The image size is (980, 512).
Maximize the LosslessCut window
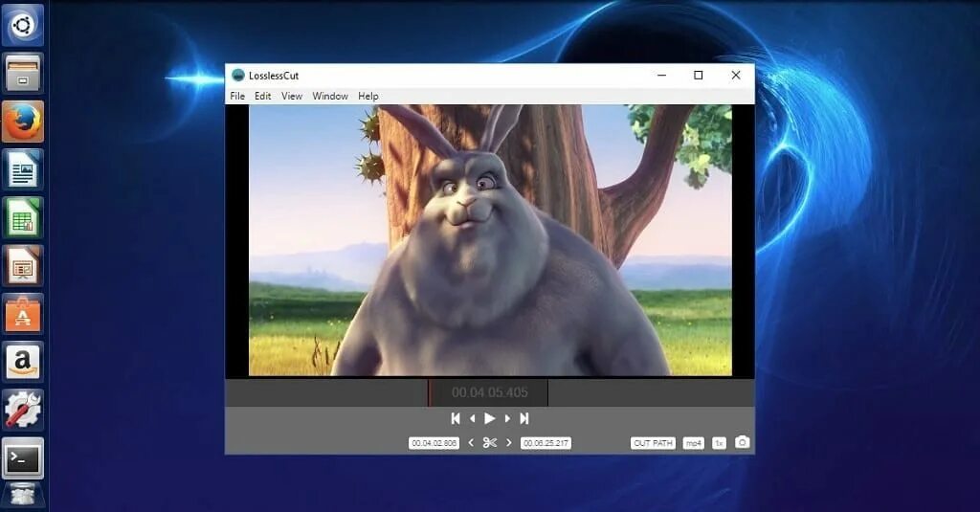click(698, 75)
